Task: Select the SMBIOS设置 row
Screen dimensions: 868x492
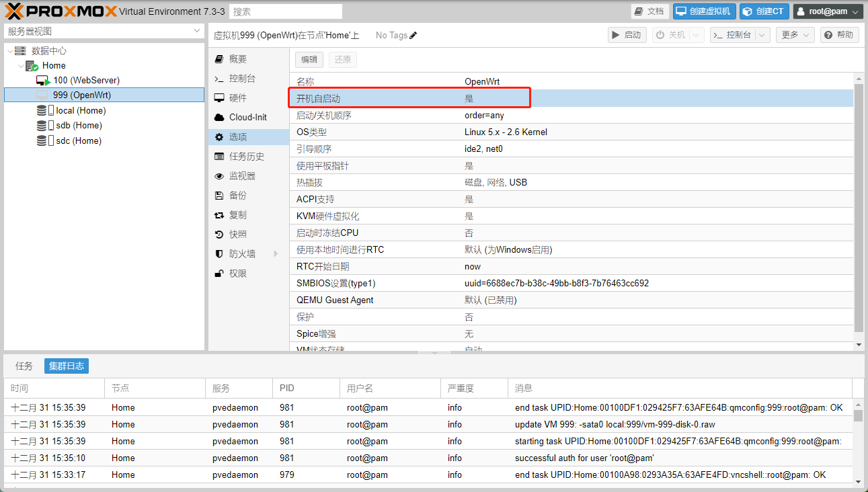Action: 573,283
